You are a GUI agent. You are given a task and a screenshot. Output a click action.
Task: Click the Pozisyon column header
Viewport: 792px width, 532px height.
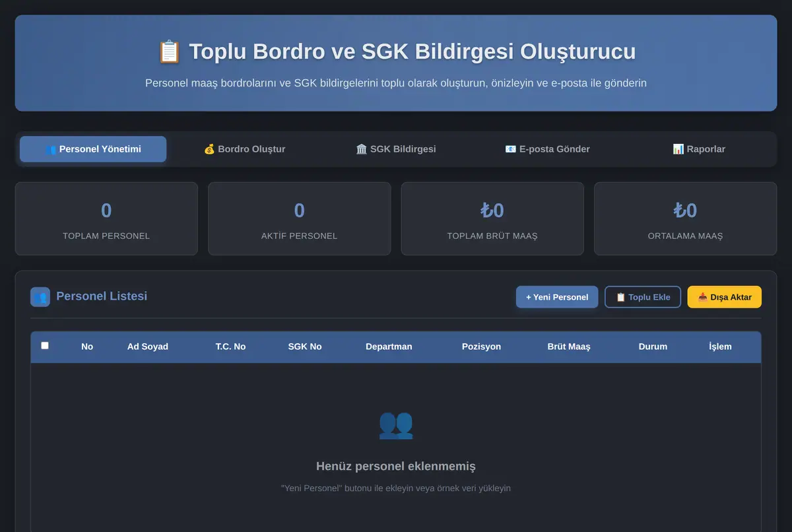[x=481, y=347]
